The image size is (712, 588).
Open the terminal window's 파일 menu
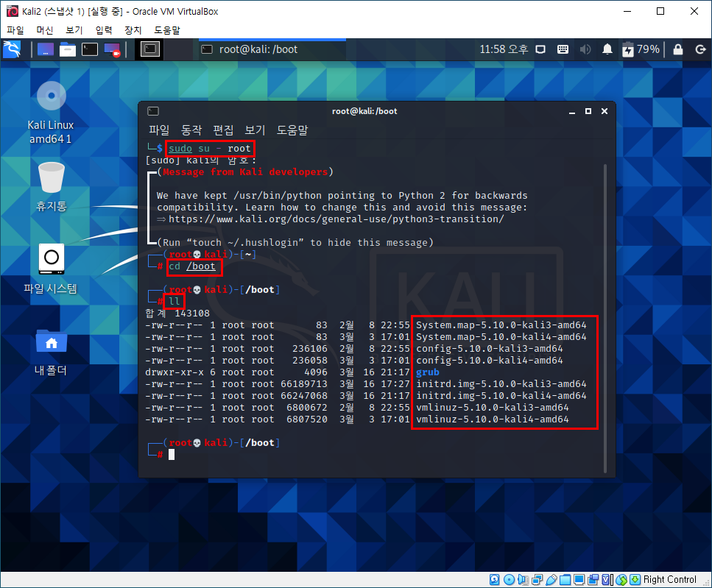[x=159, y=130]
